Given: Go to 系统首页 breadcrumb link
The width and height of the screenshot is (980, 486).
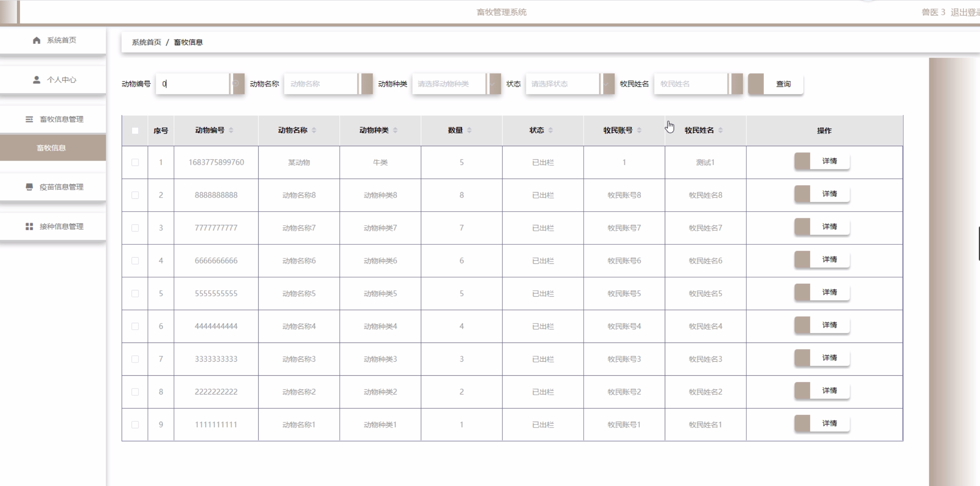Looking at the screenshot, I should [x=146, y=42].
